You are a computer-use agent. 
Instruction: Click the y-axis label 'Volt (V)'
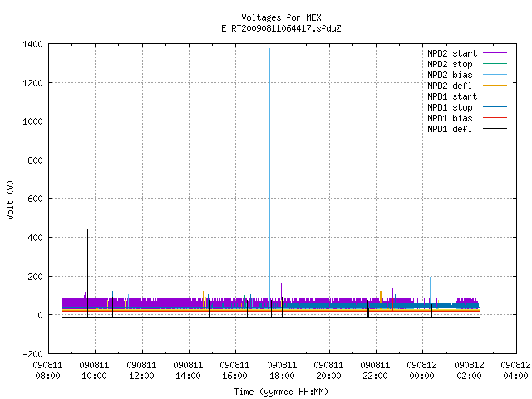(x=11, y=199)
